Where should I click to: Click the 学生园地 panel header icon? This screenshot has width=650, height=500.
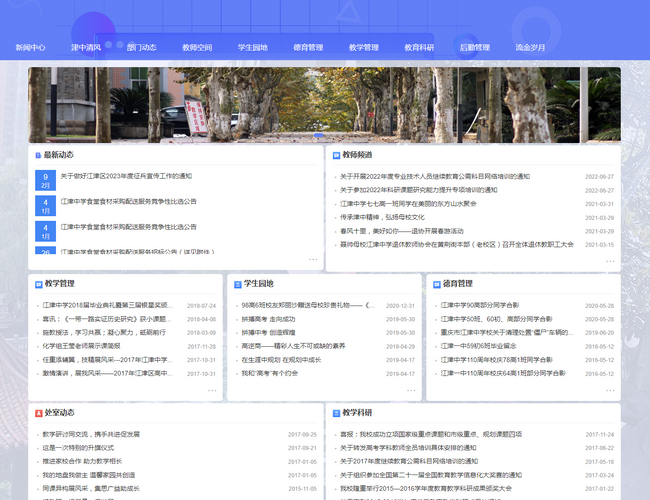point(238,284)
